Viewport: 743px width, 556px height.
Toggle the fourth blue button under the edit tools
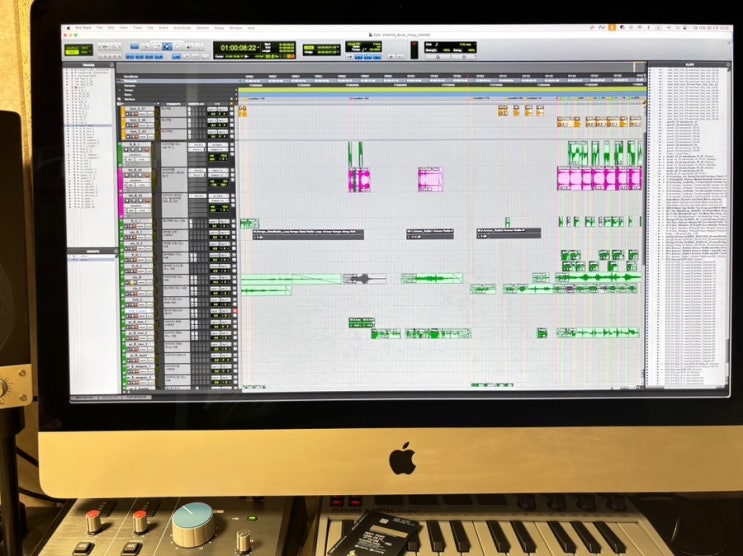[x=159, y=56]
